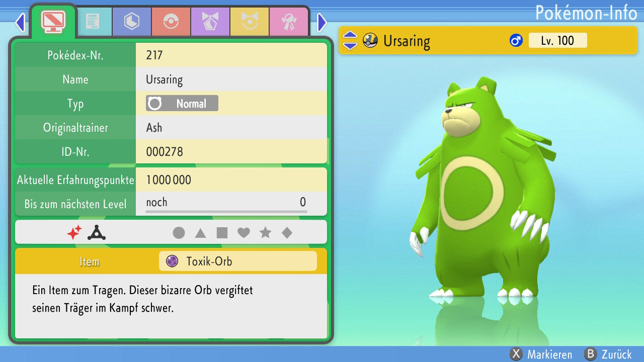This screenshot has width=644, height=362.
Task: Click the right tab navigation arrow
Action: (x=322, y=23)
